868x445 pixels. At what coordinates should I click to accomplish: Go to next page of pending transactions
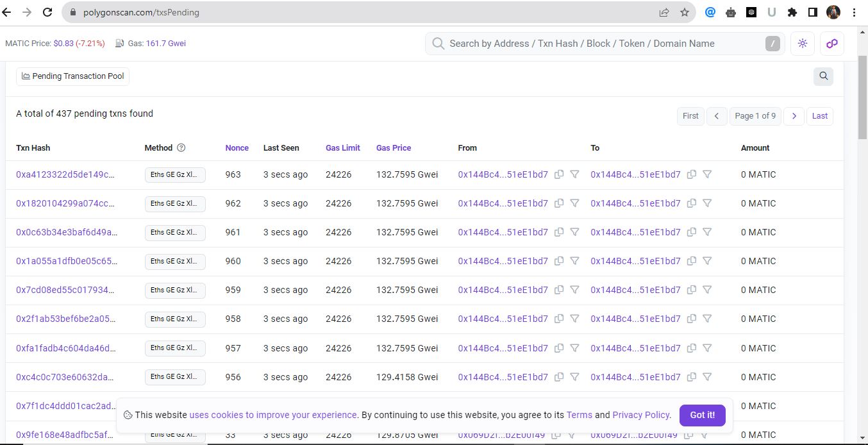pyautogui.click(x=794, y=116)
